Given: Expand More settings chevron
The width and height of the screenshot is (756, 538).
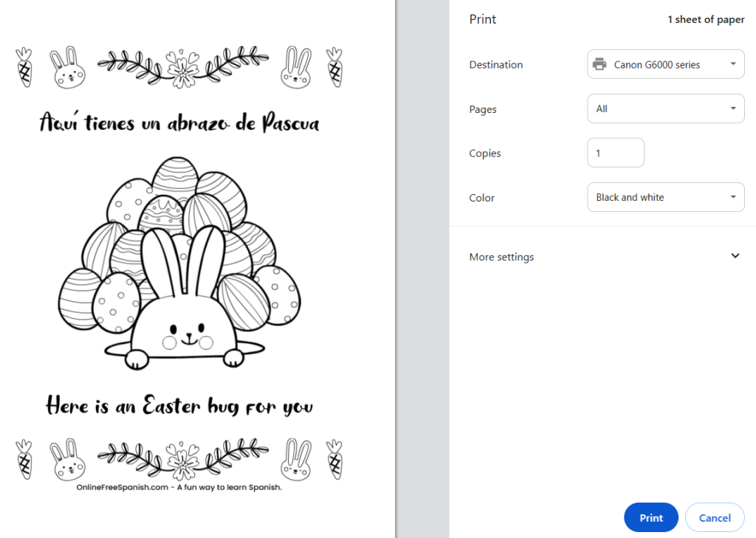Looking at the screenshot, I should click(735, 256).
